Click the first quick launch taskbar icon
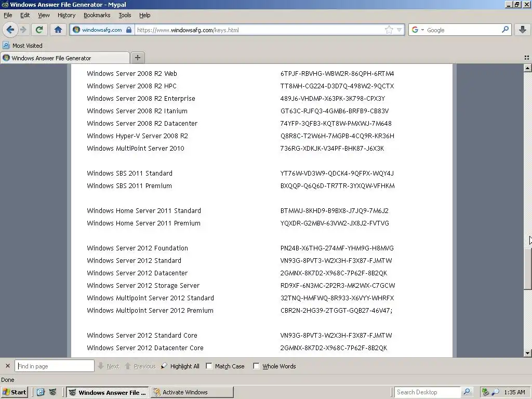 [41, 392]
